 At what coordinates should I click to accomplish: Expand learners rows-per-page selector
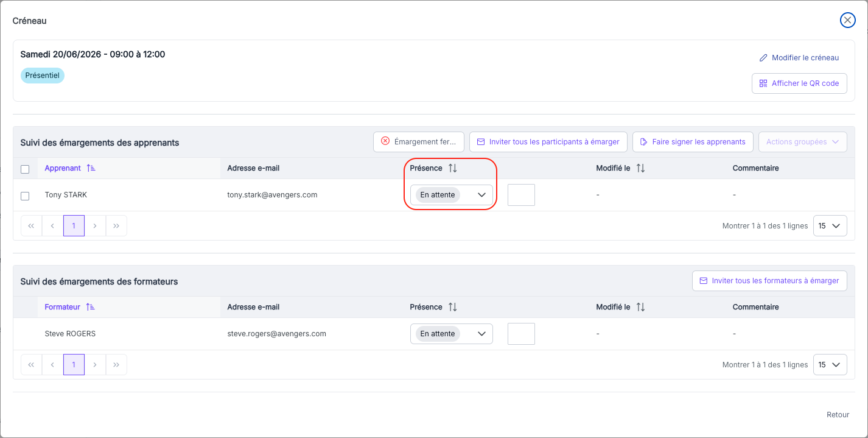830,226
